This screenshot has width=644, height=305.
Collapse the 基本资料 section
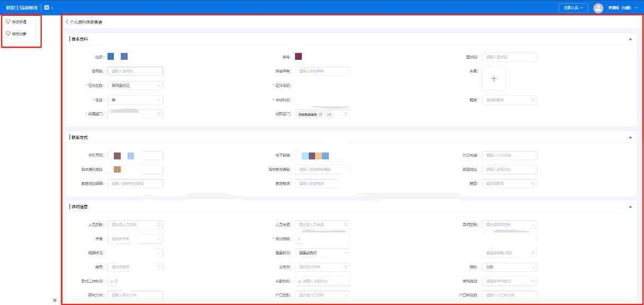pyautogui.click(x=630, y=39)
